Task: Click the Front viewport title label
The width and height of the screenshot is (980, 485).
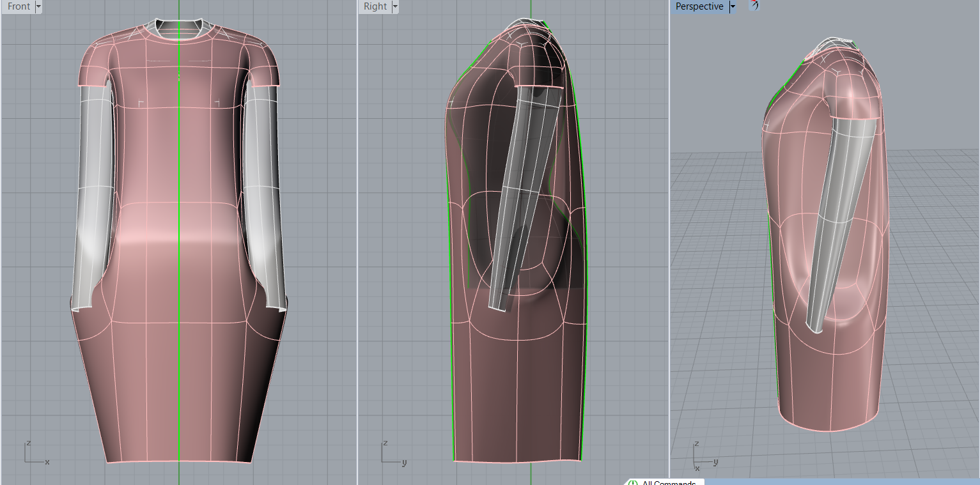Action: pyautogui.click(x=19, y=6)
